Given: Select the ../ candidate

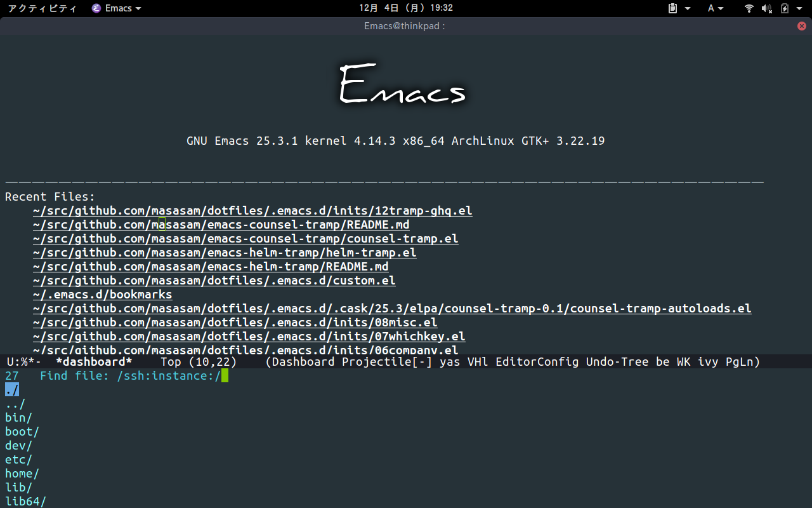Looking at the screenshot, I should pyautogui.click(x=15, y=404).
